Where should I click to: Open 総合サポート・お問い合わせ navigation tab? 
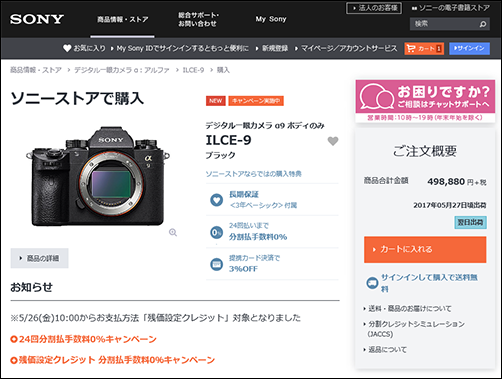[198, 19]
